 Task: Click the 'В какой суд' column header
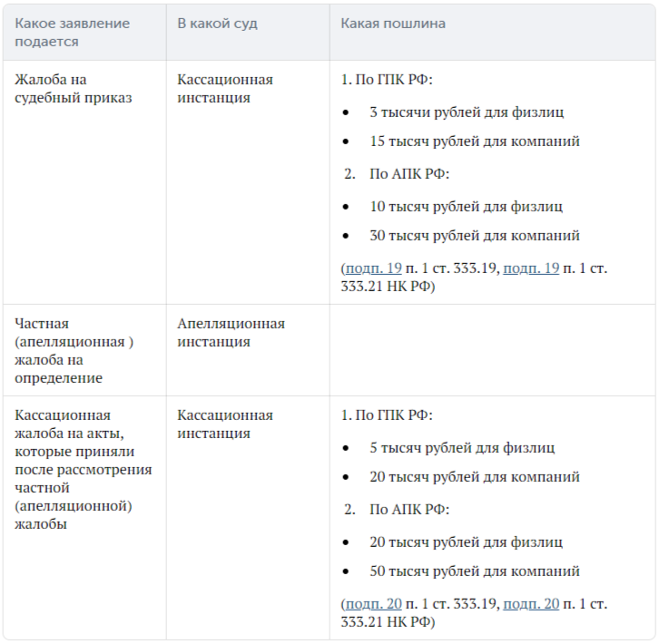(217, 24)
